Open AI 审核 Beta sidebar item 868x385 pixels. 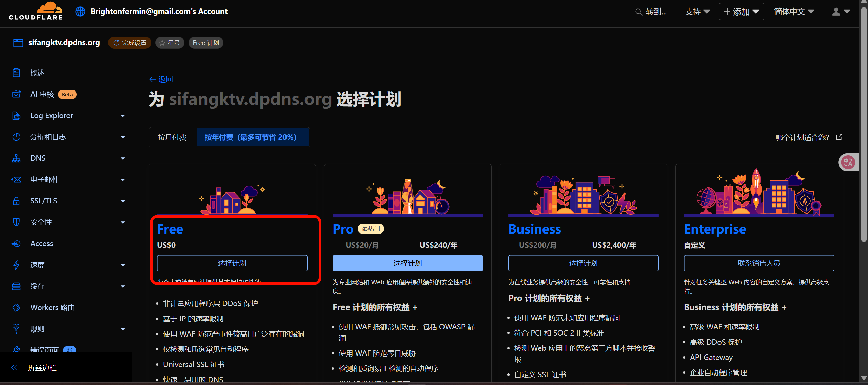pyautogui.click(x=42, y=94)
